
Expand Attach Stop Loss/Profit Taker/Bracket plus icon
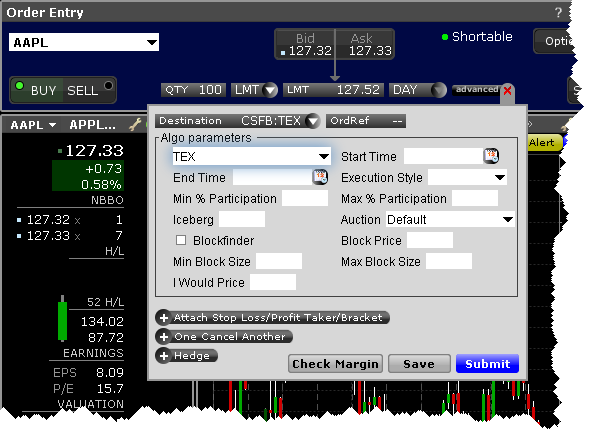164,318
